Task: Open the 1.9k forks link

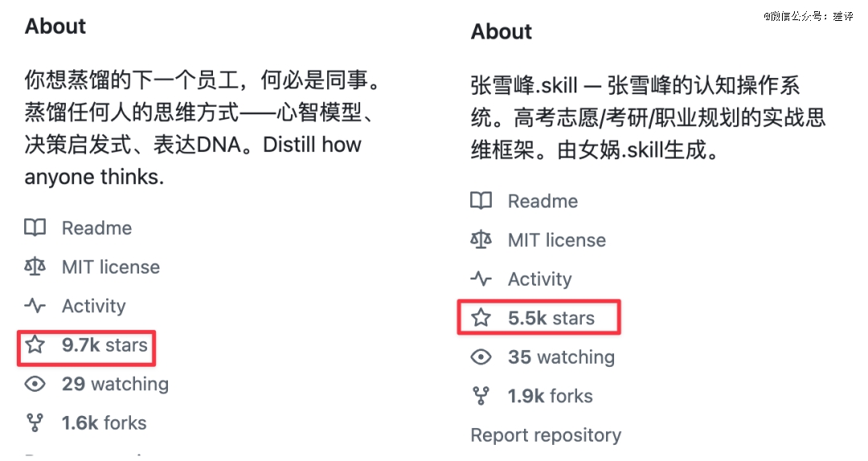Action: click(x=551, y=396)
